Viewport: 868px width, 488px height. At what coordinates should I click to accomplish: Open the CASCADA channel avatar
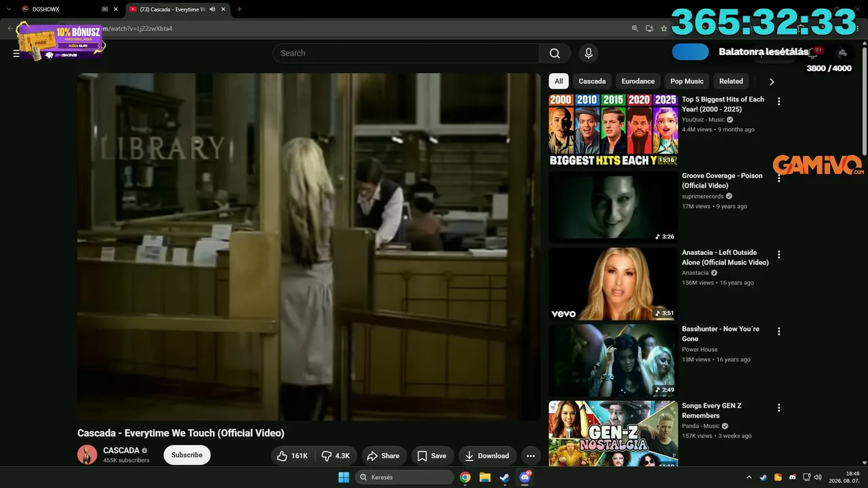[x=87, y=455]
